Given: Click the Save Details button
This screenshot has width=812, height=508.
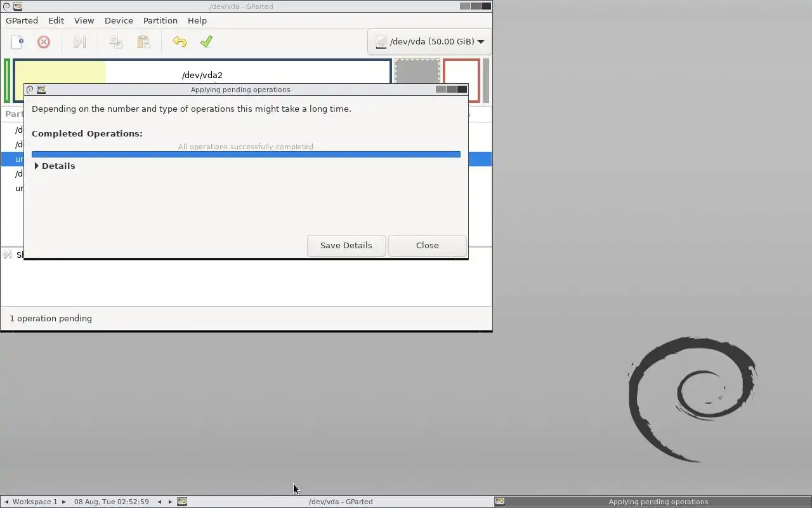Looking at the screenshot, I should click(x=346, y=245).
